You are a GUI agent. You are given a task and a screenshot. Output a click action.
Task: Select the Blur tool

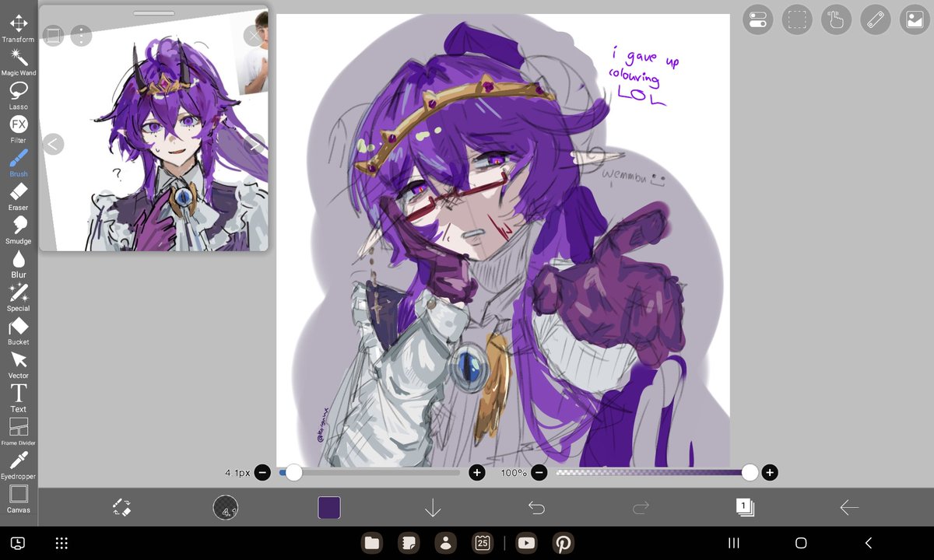tap(19, 263)
